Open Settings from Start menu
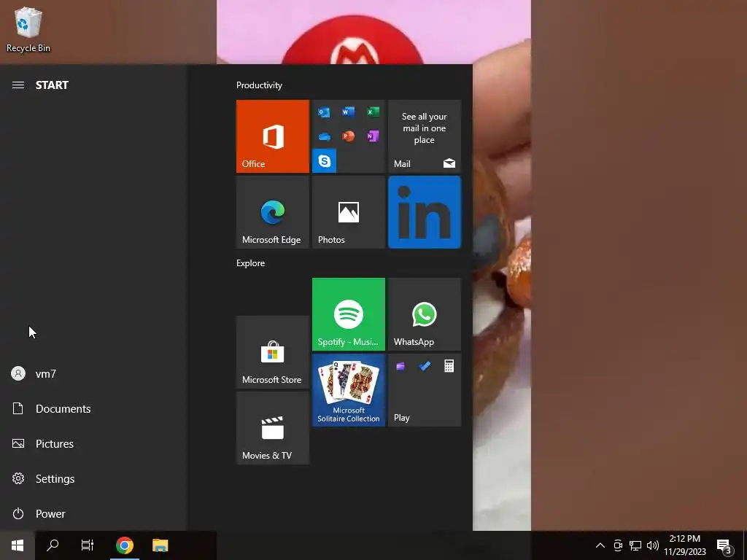Viewport: 747px width, 560px height. [x=93, y=478]
